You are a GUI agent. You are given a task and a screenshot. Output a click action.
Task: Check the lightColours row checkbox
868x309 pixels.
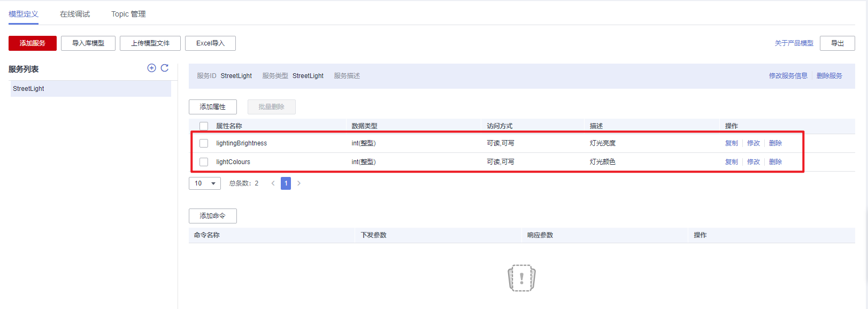click(204, 162)
